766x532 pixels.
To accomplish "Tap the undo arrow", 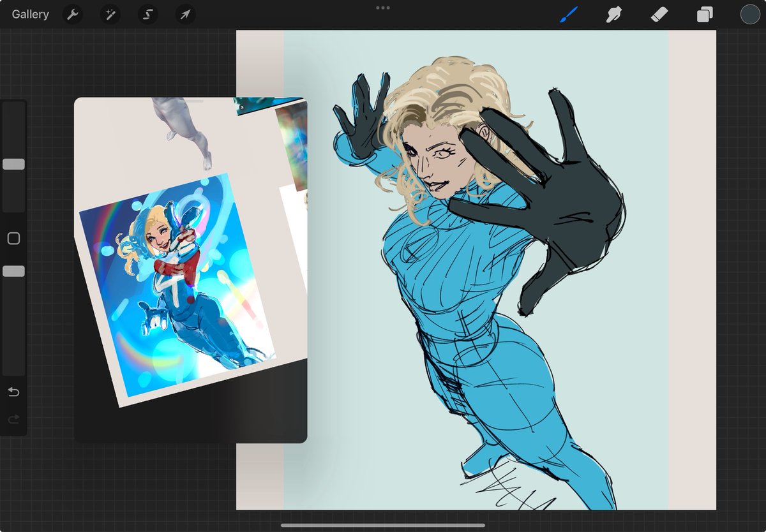I will 13,392.
